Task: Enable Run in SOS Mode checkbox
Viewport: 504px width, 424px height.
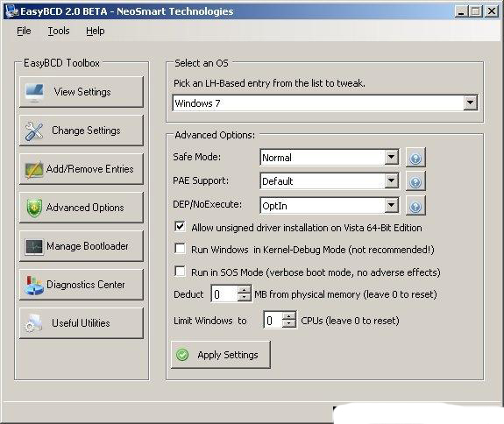Action: click(x=180, y=271)
